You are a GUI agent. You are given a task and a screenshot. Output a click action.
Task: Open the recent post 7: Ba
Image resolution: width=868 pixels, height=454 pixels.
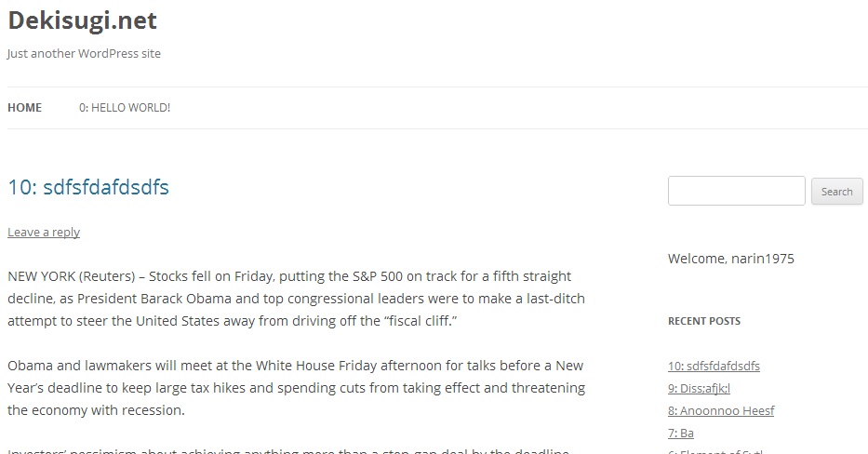tap(680, 434)
